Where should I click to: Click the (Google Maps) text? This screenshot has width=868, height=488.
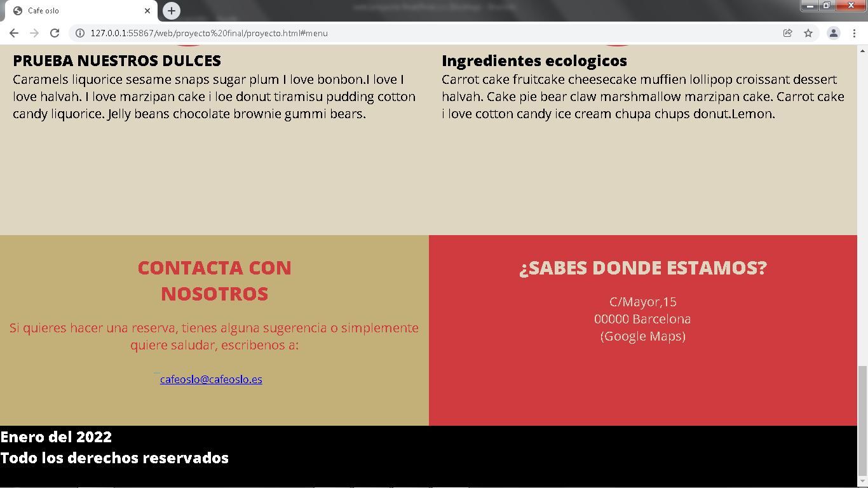point(643,336)
